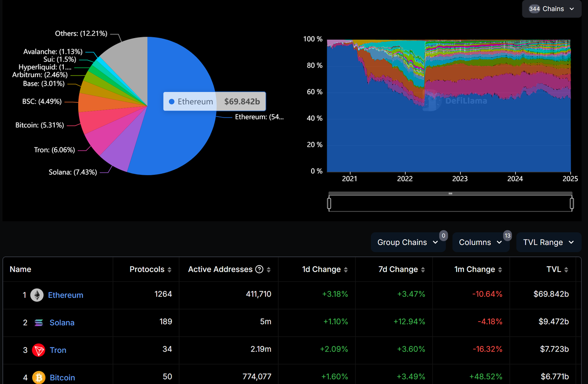Expand the Group Chains dropdown

(408, 242)
